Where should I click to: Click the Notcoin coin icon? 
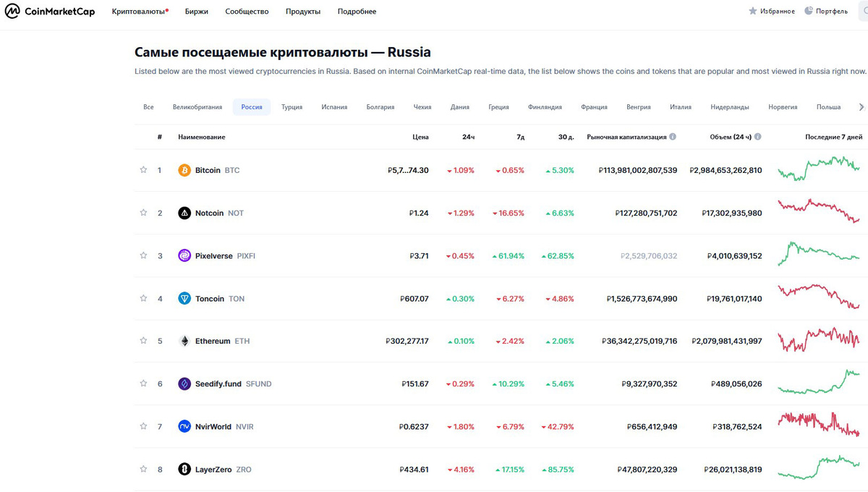(184, 213)
